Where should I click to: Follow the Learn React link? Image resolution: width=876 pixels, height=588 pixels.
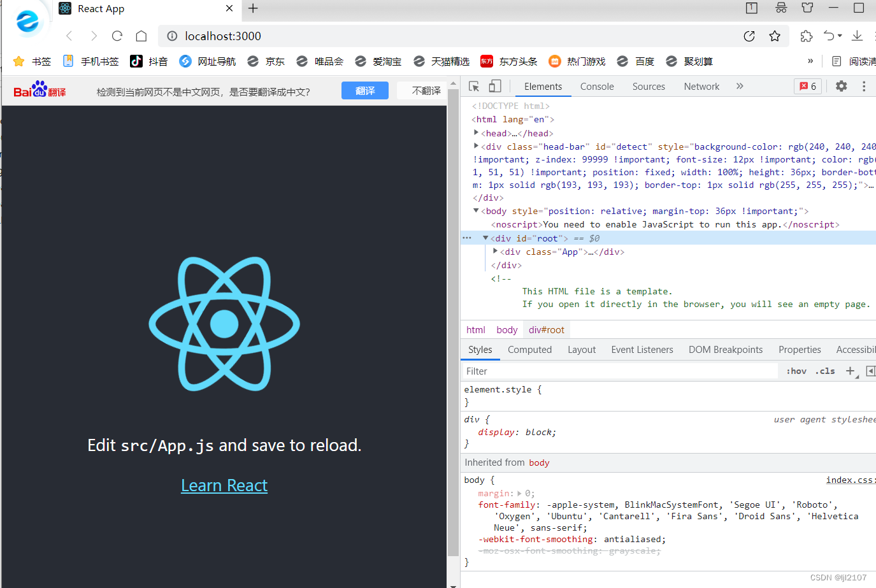tap(224, 485)
